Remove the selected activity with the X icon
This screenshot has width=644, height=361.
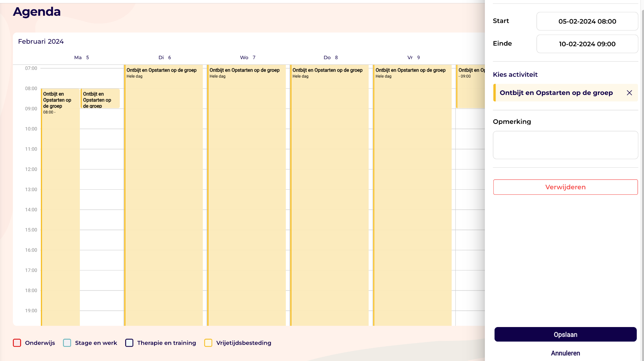pyautogui.click(x=629, y=93)
